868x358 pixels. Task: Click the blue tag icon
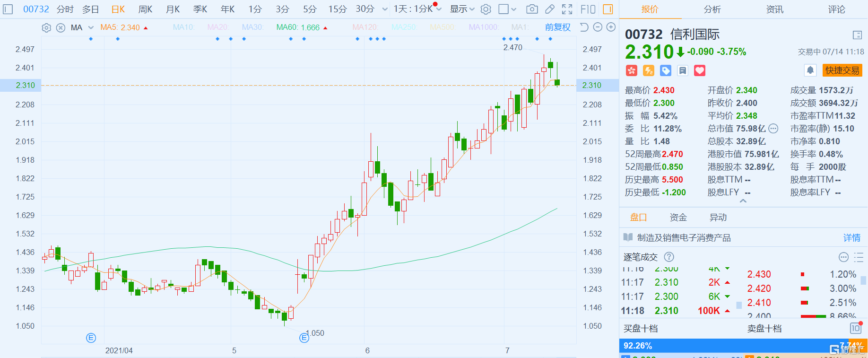click(666, 70)
